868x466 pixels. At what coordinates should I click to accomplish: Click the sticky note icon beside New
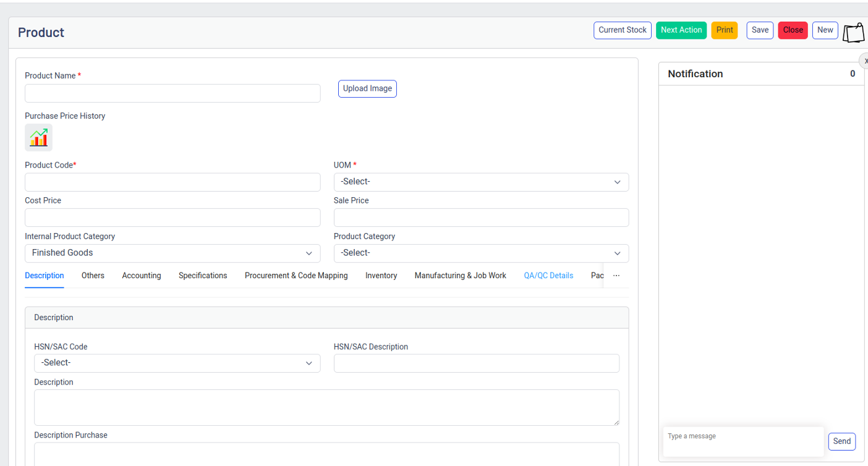854,32
